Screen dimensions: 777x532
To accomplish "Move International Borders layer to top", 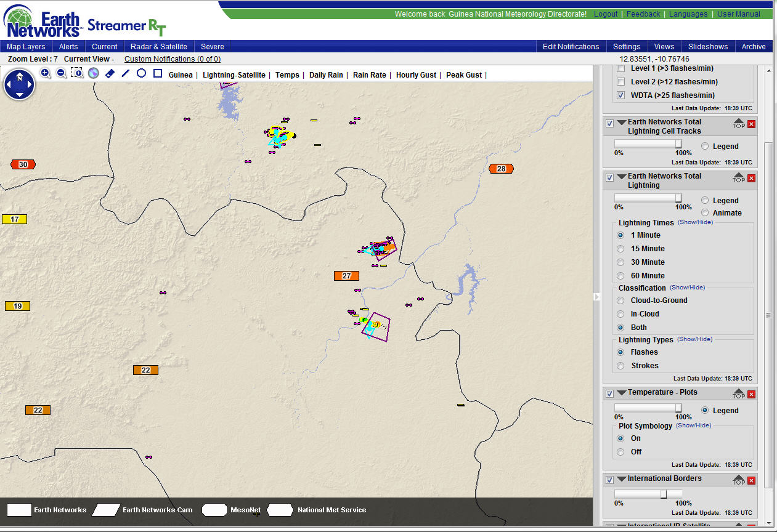I will [739, 480].
